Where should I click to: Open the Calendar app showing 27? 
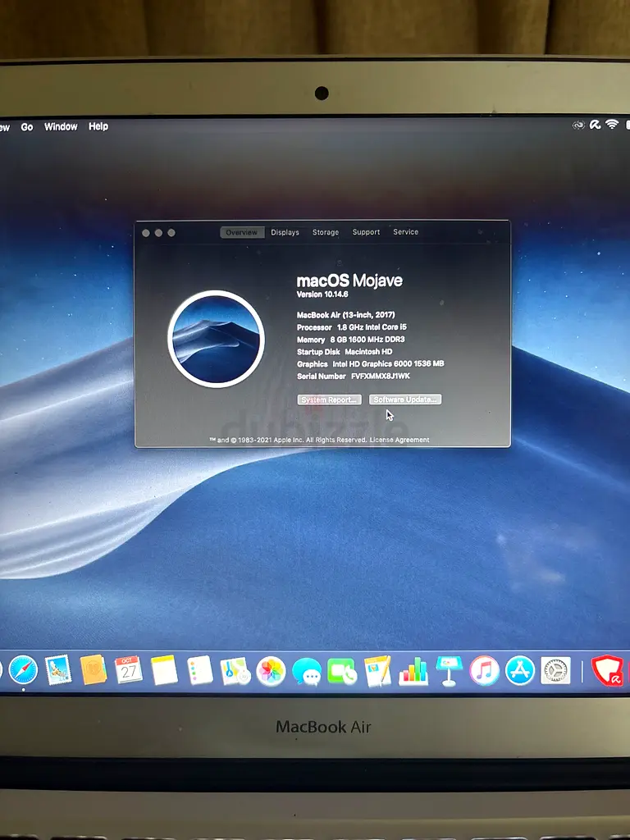click(x=129, y=669)
